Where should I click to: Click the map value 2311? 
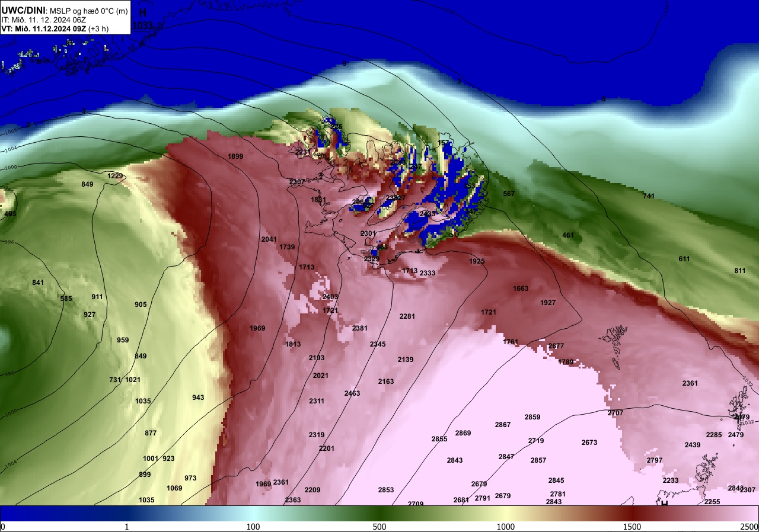pos(317,401)
